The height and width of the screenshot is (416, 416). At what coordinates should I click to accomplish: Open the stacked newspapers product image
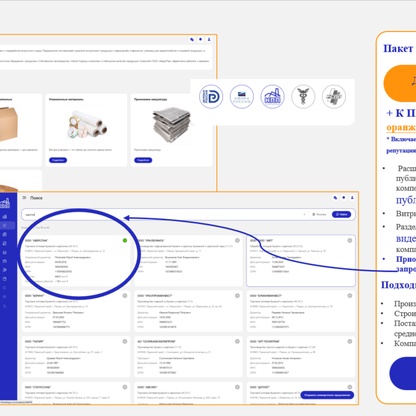click(x=171, y=124)
